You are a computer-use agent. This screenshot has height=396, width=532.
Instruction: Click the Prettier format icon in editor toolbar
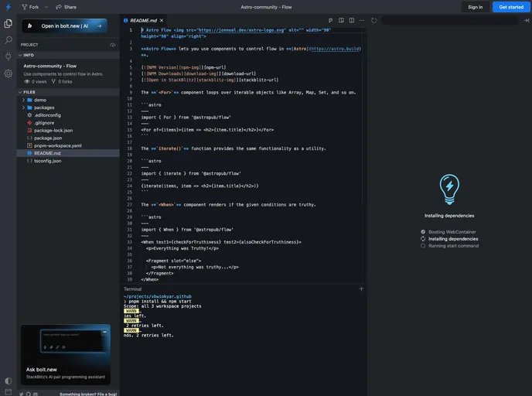(330, 20)
